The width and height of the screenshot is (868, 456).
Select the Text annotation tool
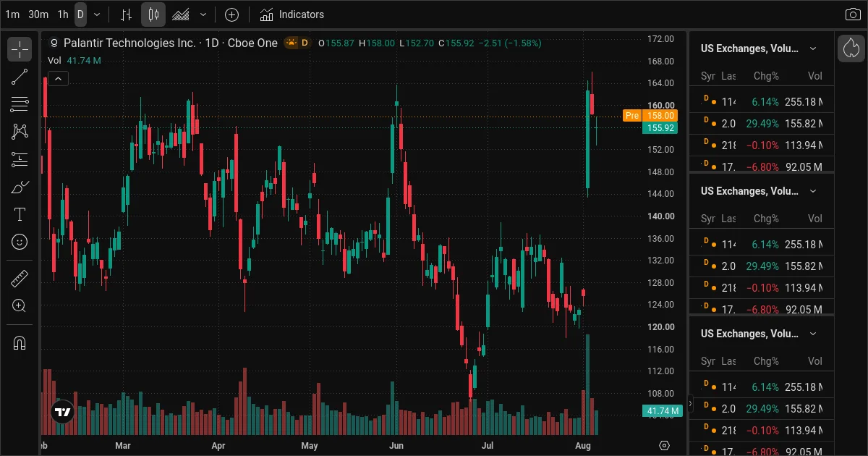pos(20,214)
